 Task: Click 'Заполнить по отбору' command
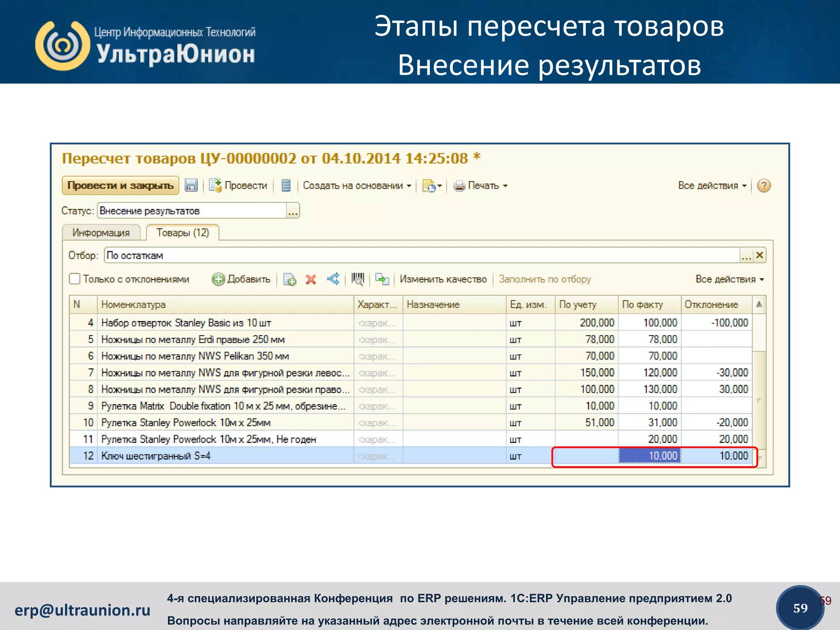(545, 279)
